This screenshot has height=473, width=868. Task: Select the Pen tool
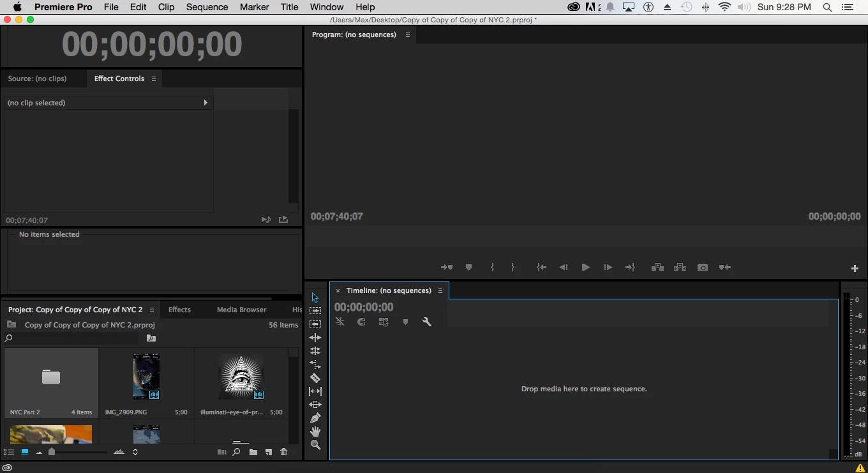[x=315, y=418]
